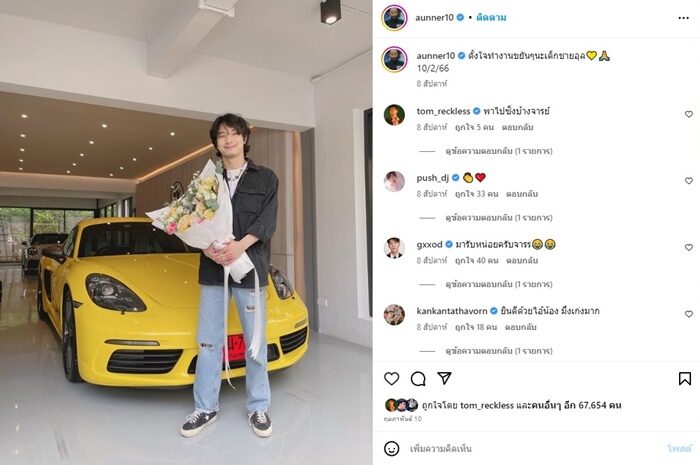The height and width of the screenshot is (465, 700).
Task: Expand replies under kankantathavorn's comment
Action: pos(499,351)
